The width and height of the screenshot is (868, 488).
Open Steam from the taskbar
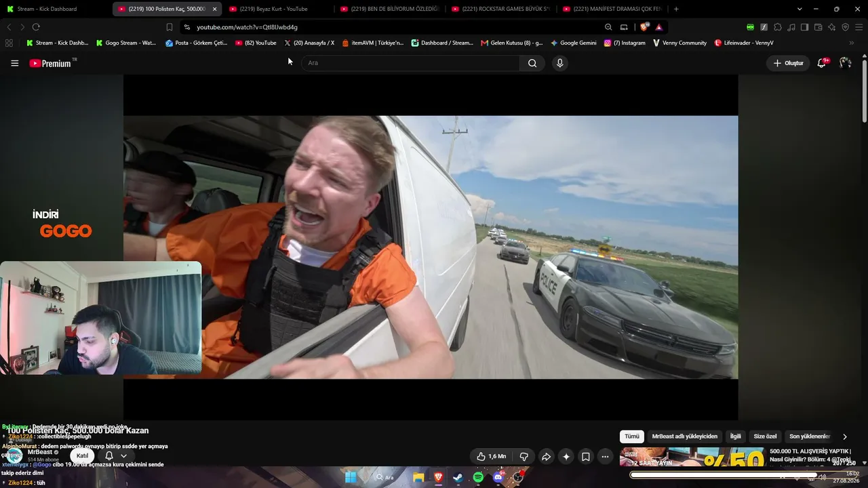(458, 477)
